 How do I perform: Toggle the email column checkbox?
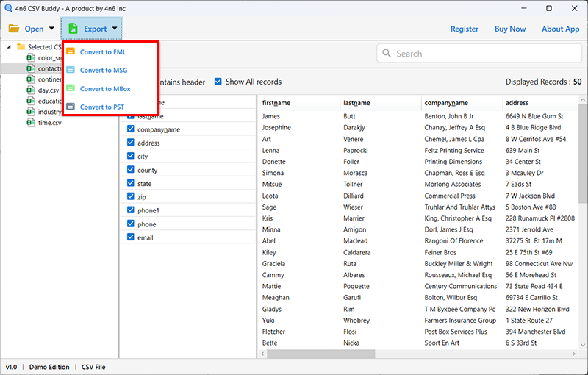[131, 237]
